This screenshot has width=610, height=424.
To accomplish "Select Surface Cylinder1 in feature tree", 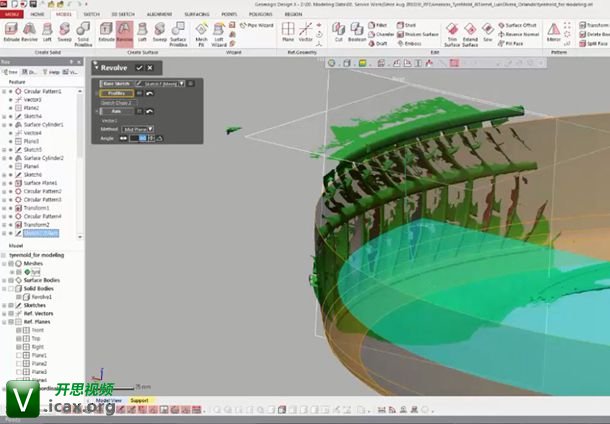I will pyautogui.click(x=42, y=124).
